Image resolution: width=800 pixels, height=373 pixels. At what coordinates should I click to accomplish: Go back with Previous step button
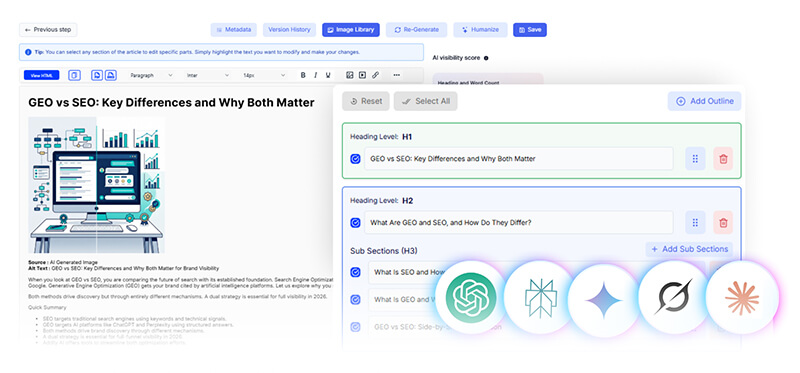click(x=48, y=30)
